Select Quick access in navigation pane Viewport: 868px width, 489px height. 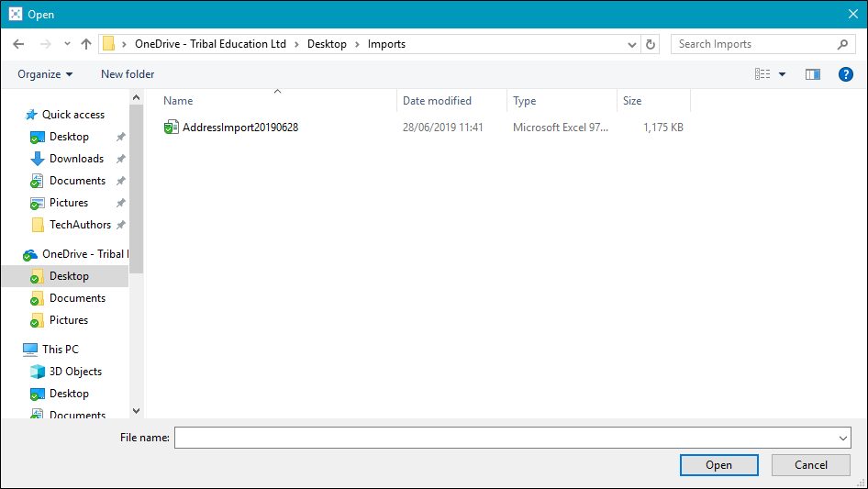tap(73, 115)
